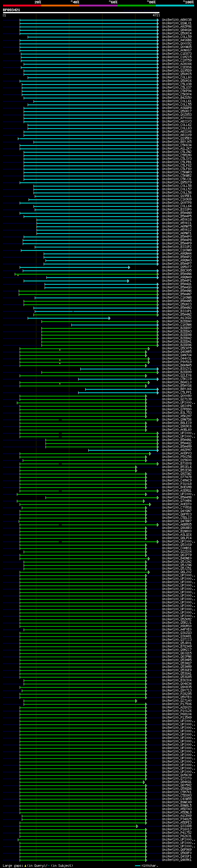Select the UniRef100_C1K9W4 label
Screen dimensions: 197x868
[x=177, y=325]
